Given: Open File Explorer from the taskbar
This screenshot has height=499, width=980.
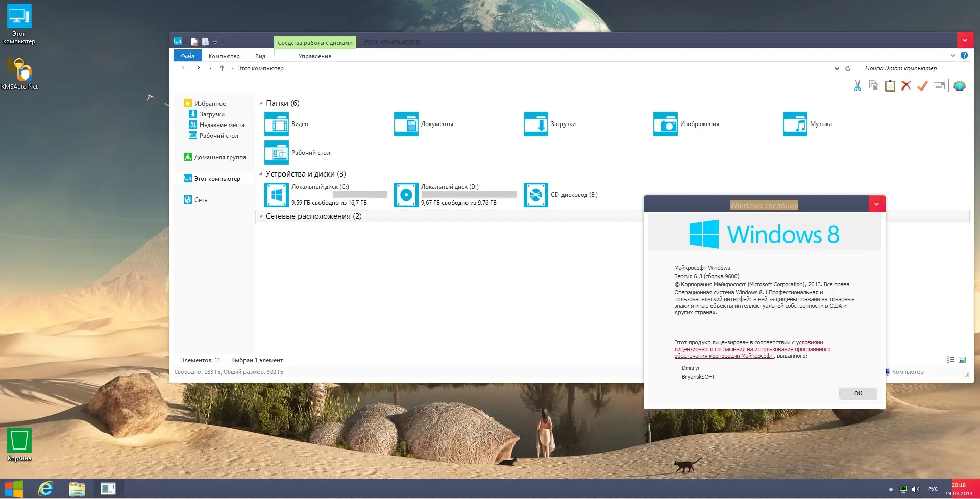Looking at the screenshot, I should click(x=77, y=489).
